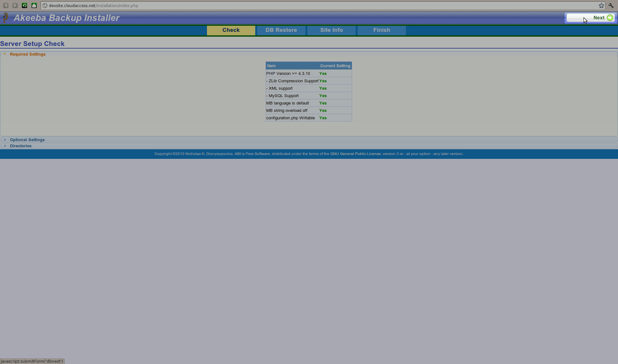Viewport: 618px width, 364px height.
Task: Select the Check tab
Action: tap(231, 30)
